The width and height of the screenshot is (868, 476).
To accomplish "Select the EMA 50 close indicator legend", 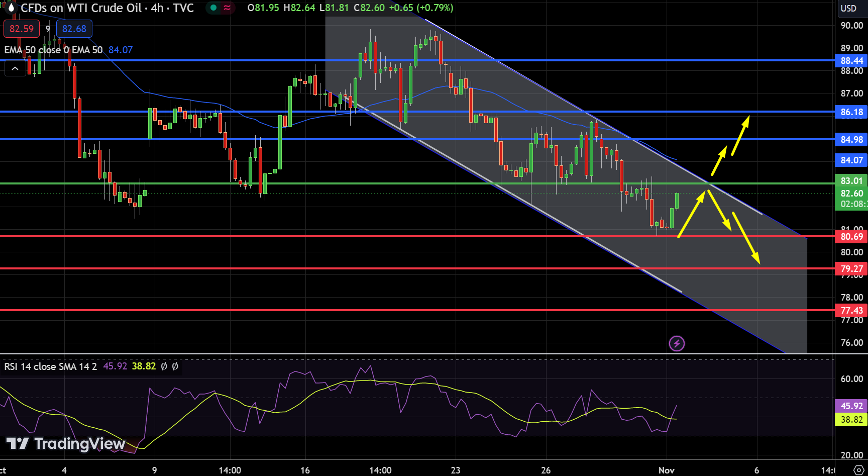I will tap(53, 50).
